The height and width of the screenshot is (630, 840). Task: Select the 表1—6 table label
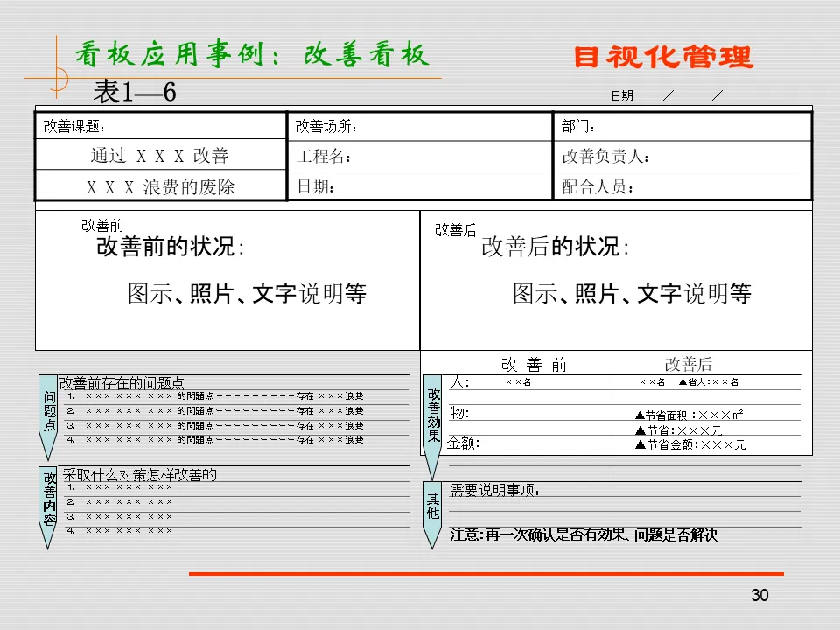[x=135, y=92]
